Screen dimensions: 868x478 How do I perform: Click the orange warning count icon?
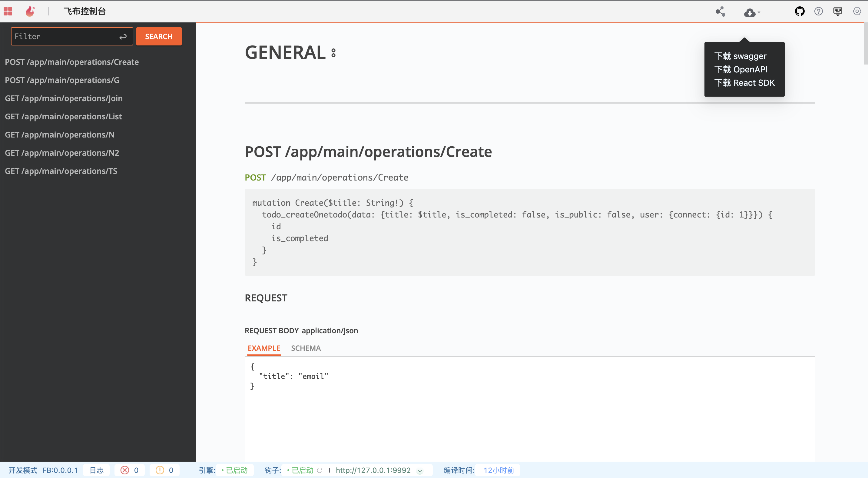(x=160, y=470)
